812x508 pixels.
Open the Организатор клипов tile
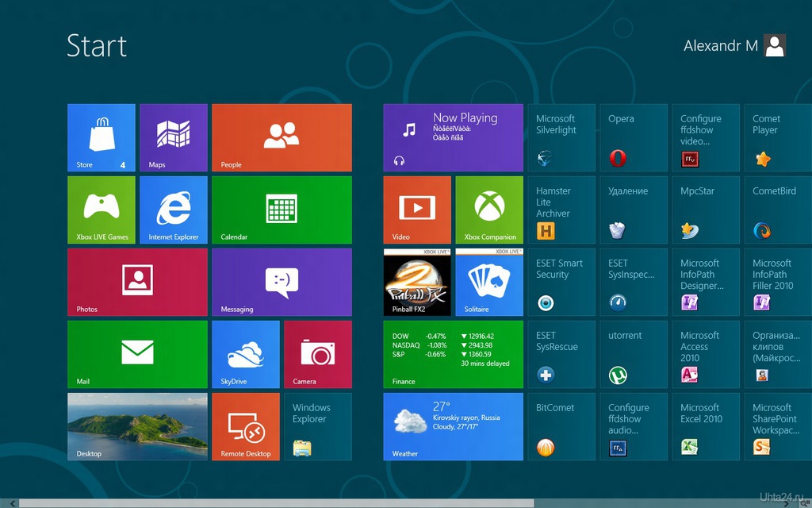(778, 354)
